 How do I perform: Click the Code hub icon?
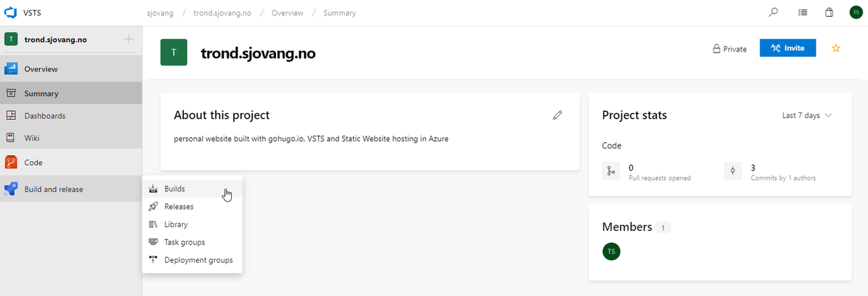[x=11, y=163]
